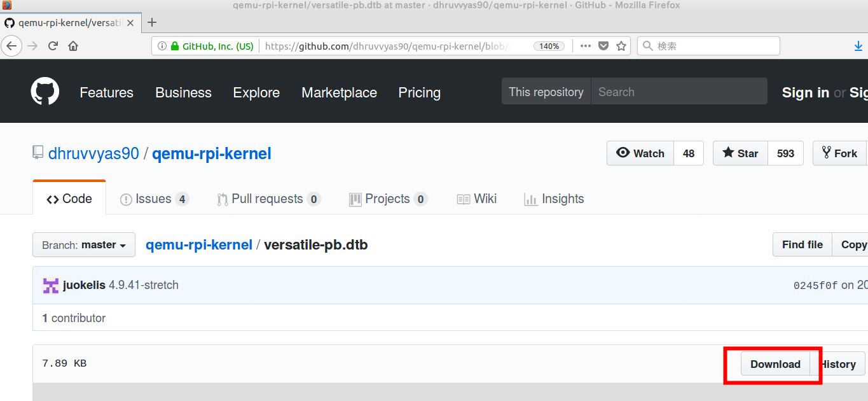Viewport: 868px width, 401px height.
Task: Select the Code tab
Action: [69, 199]
